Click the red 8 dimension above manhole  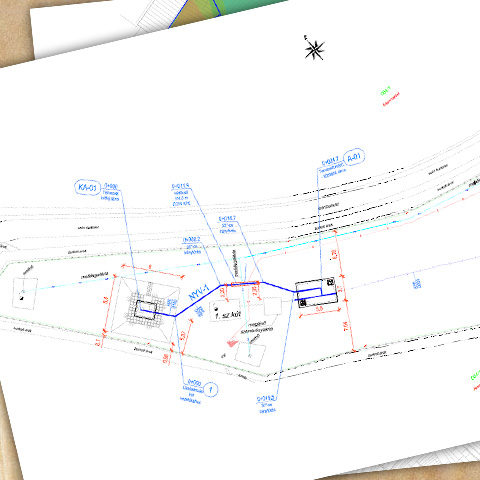pos(150,267)
